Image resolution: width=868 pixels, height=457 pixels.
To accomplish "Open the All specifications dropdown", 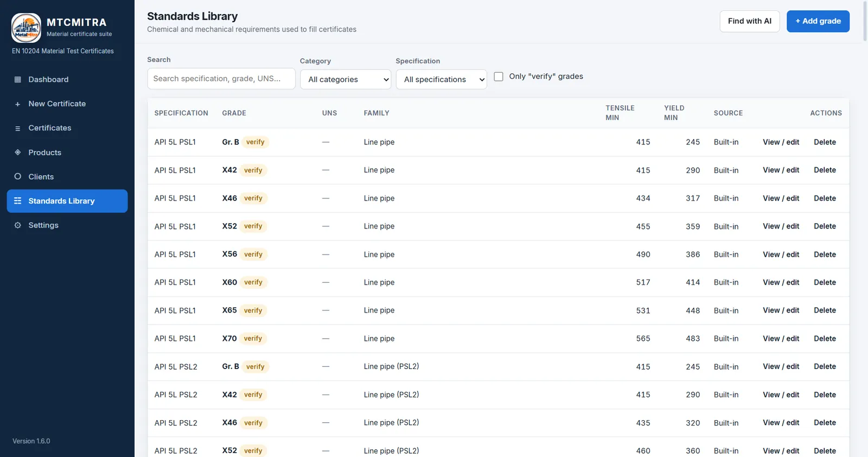I will coord(441,79).
